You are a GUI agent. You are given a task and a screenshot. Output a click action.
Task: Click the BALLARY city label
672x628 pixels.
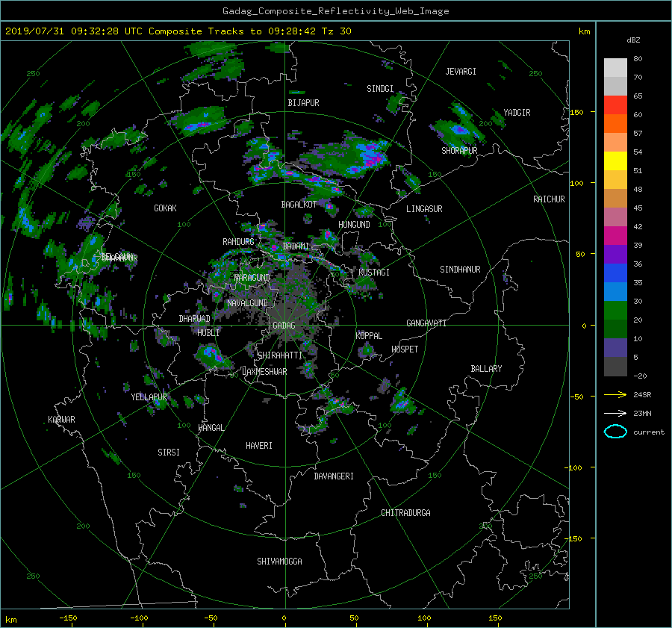click(486, 369)
